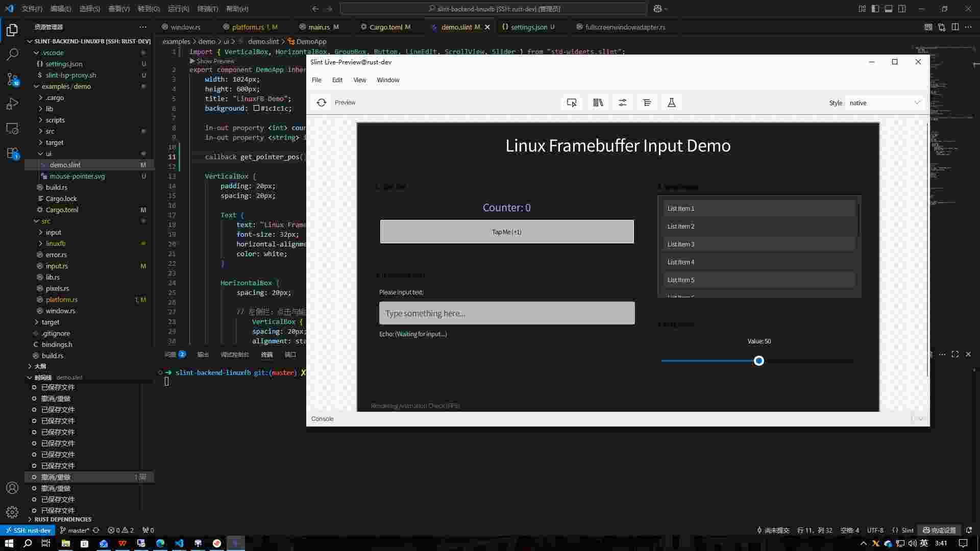
Task: Focus the Type something here text field
Action: 506,313
